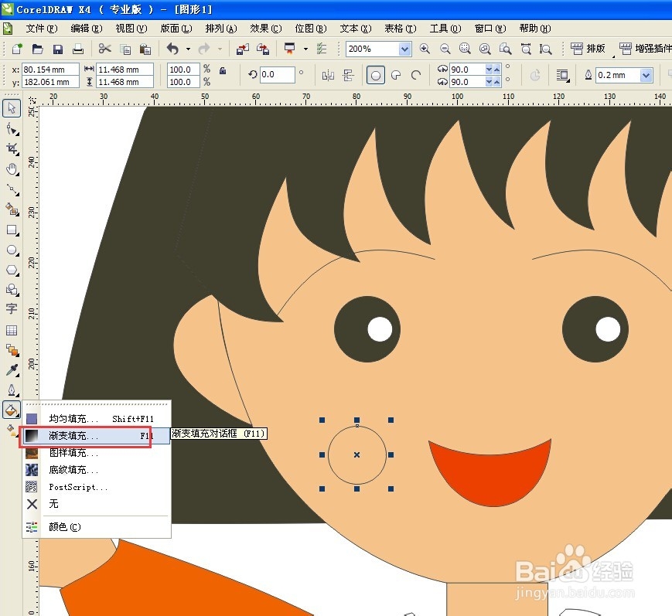
Task: Choose 渐变填充 from fill flyout
Action: pyautogui.click(x=97, y=436)
